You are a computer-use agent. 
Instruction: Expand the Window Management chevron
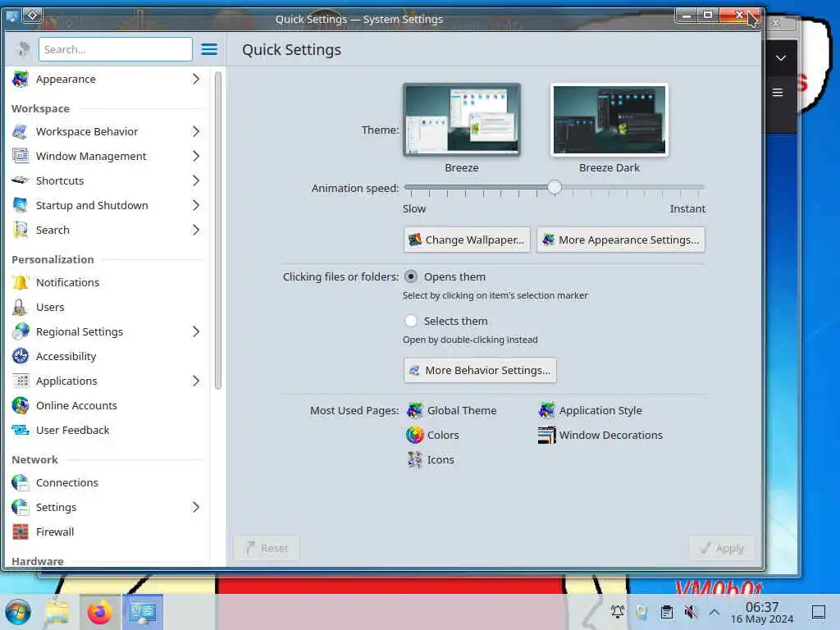pyautogui.click(x=196, y=157)
